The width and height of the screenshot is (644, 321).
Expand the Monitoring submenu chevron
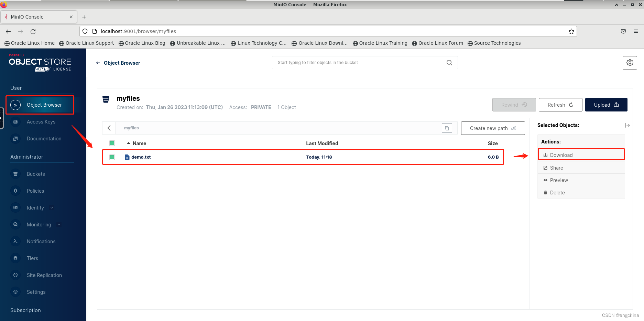tap(59, 225)
